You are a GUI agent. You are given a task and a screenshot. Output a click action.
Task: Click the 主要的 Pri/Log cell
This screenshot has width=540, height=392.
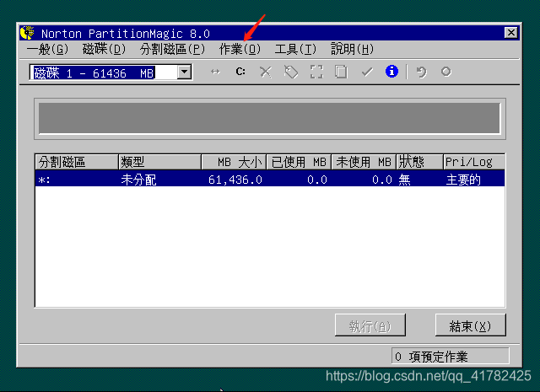coord(463,180)
